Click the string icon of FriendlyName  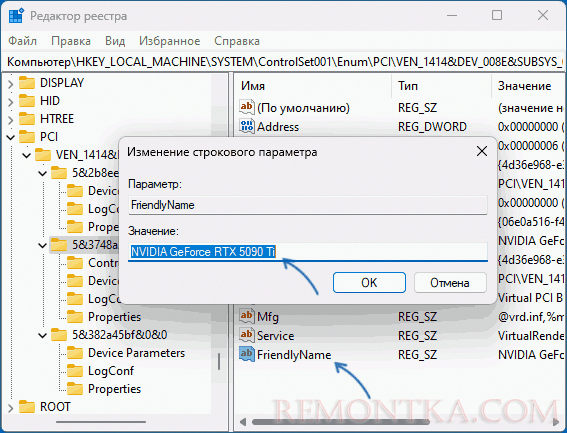click(247, 354)
